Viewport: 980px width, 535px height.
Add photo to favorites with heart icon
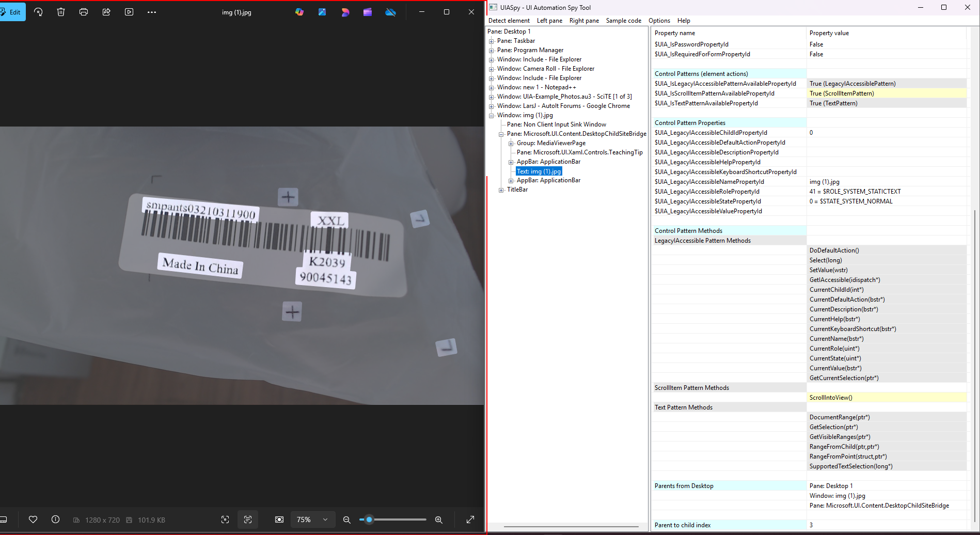[33, 520]
